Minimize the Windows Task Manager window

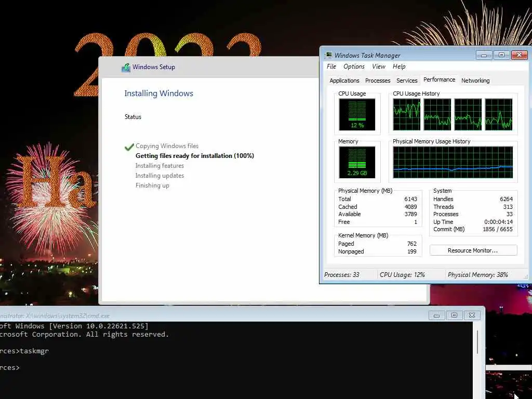point(484,55)
